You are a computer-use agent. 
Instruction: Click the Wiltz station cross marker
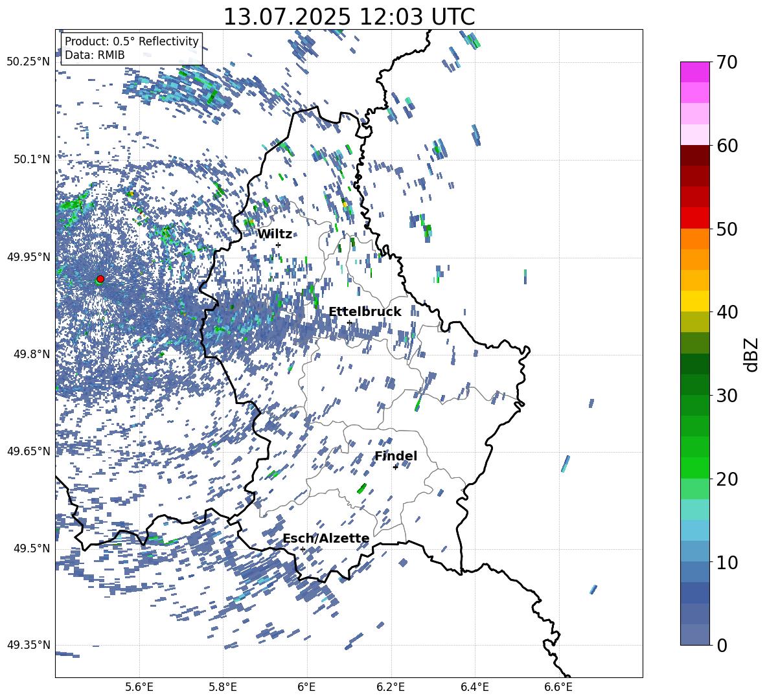pyautogui.click(x=279, y=245)
